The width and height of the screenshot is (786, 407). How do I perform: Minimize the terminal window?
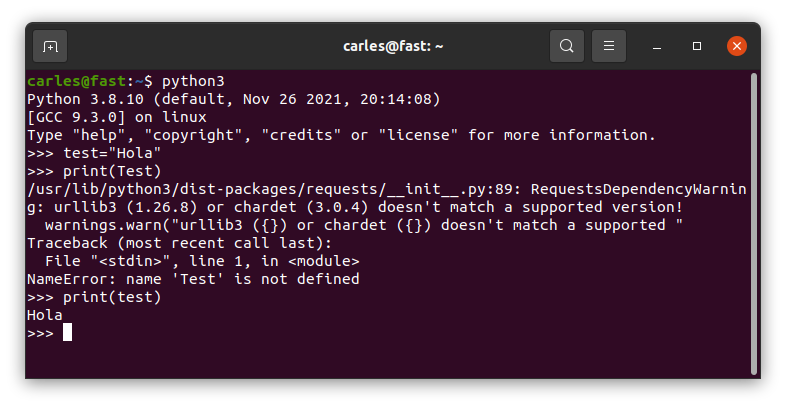tap(657, 47)
